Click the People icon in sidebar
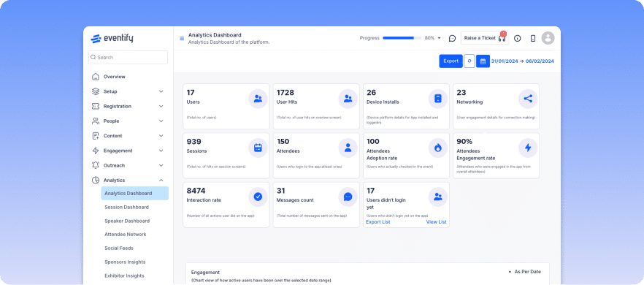The width and height of the screenshot is (644, 285). pos(95,121)
